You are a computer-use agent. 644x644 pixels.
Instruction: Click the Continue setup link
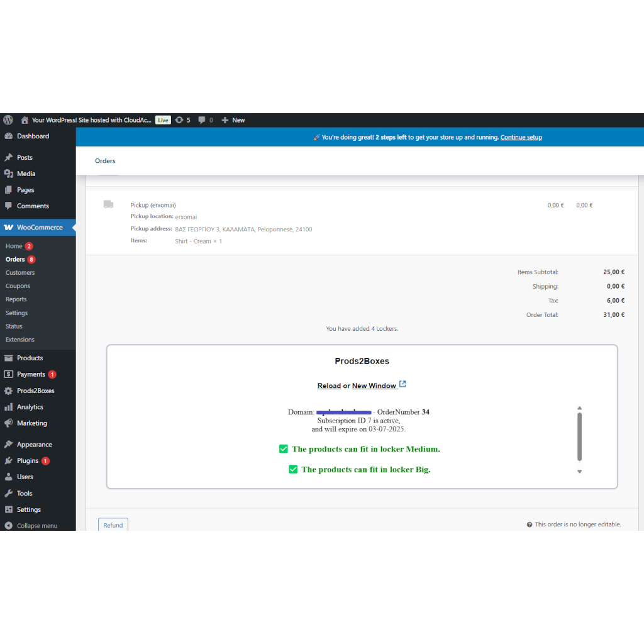coord(521,137)
